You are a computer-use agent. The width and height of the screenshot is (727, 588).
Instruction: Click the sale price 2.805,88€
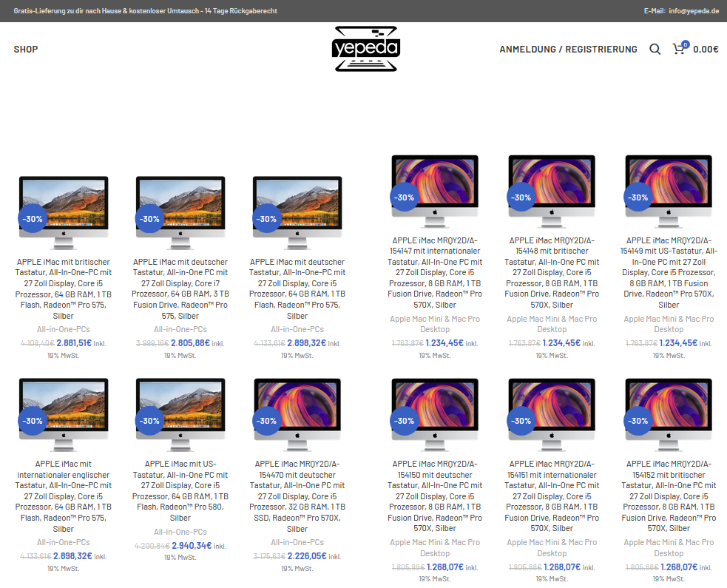pos(191,343)
